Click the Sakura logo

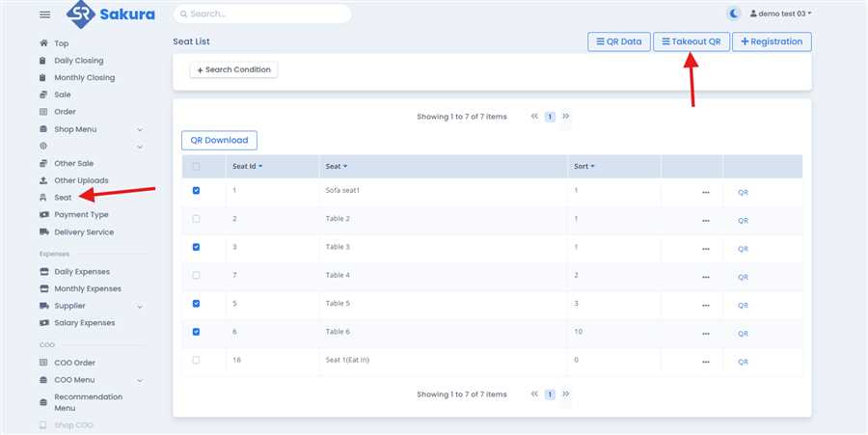[110, 14]
